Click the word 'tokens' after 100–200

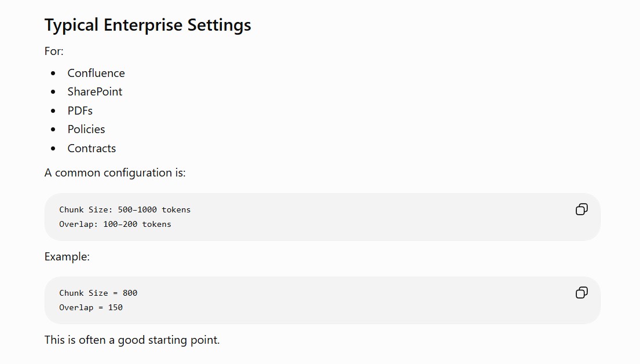point(157,224)
